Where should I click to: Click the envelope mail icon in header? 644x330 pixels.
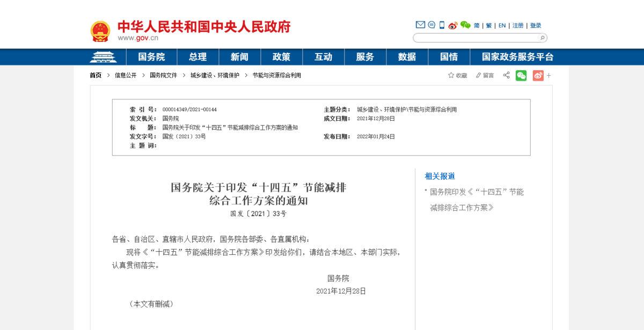420,25
